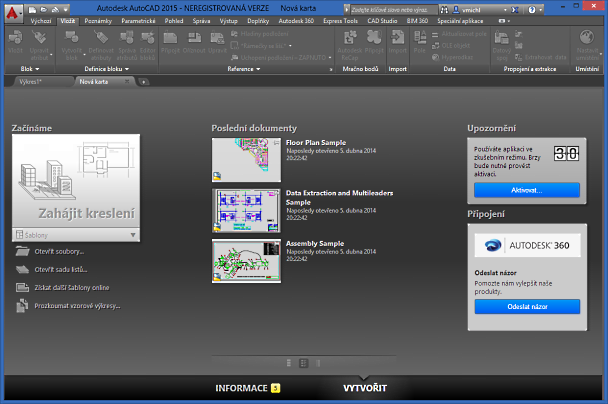Click the Správa atributů icon
Viewport: 608px width, 404px height.
point(127,38)
